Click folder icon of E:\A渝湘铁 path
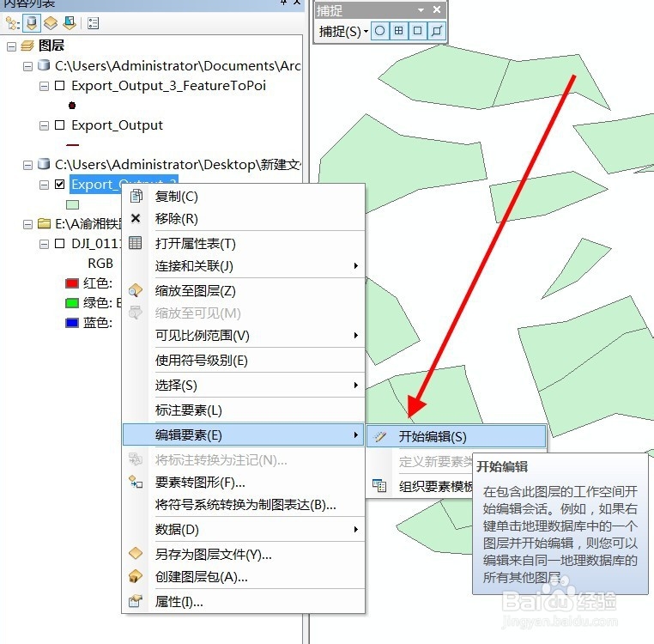Screen dimensions: 654x644 tap(44, 223)
